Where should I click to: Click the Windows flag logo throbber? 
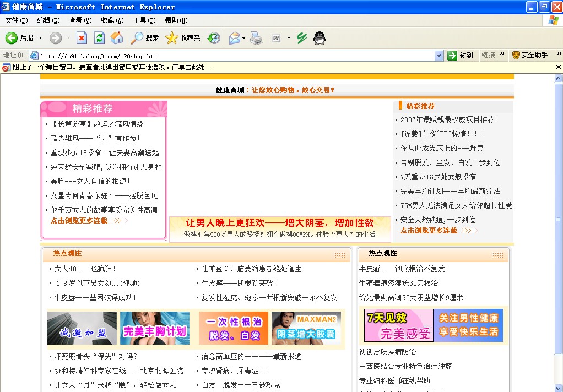[553, 20]
